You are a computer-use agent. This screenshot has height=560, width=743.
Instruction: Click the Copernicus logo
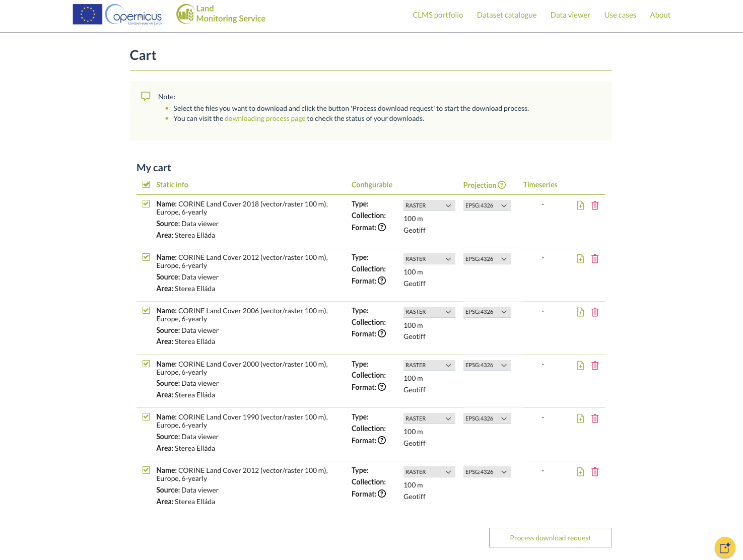(x=133, y=15)
